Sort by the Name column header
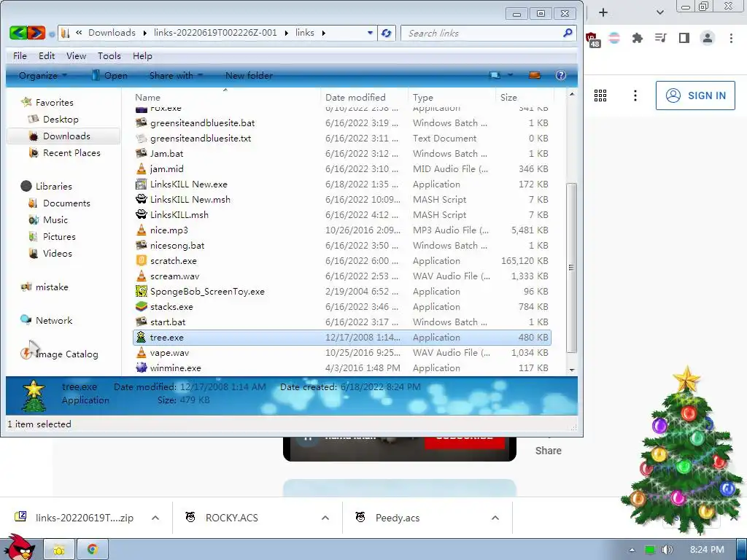The width and height of the screenshot is (747, 560). 147,97
